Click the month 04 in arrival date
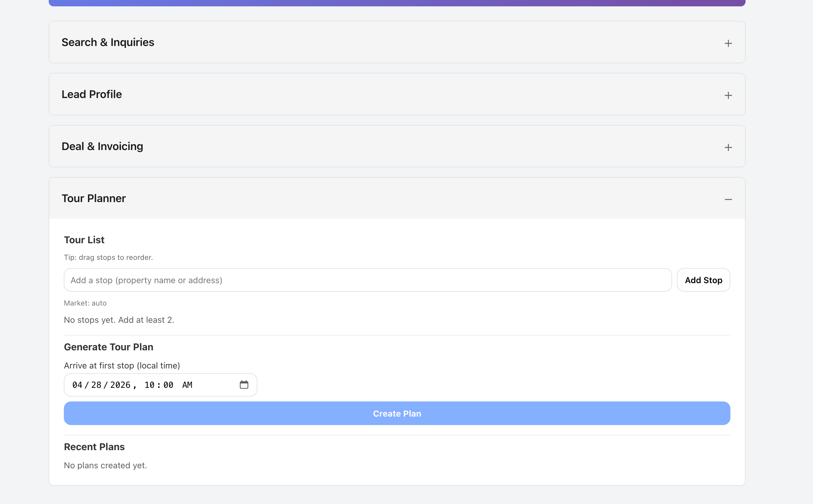Screen dimensions: 813x504 tap(77, 385)
